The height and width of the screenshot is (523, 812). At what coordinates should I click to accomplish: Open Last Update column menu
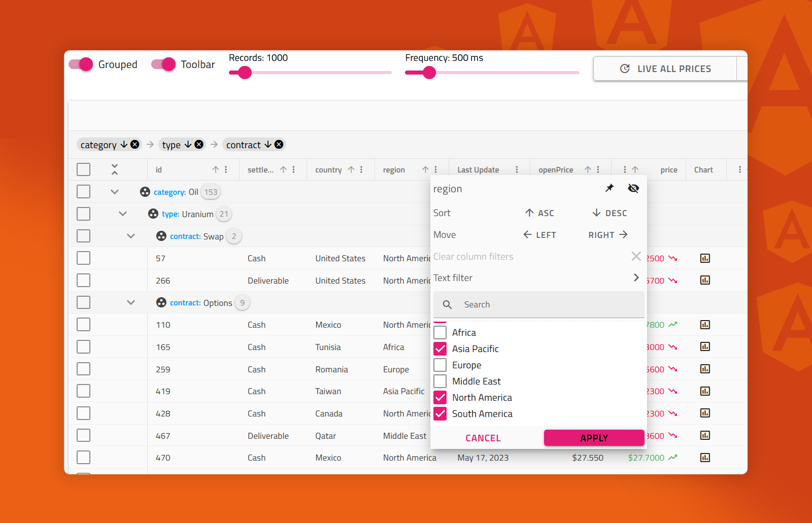(x=517, y=170)
